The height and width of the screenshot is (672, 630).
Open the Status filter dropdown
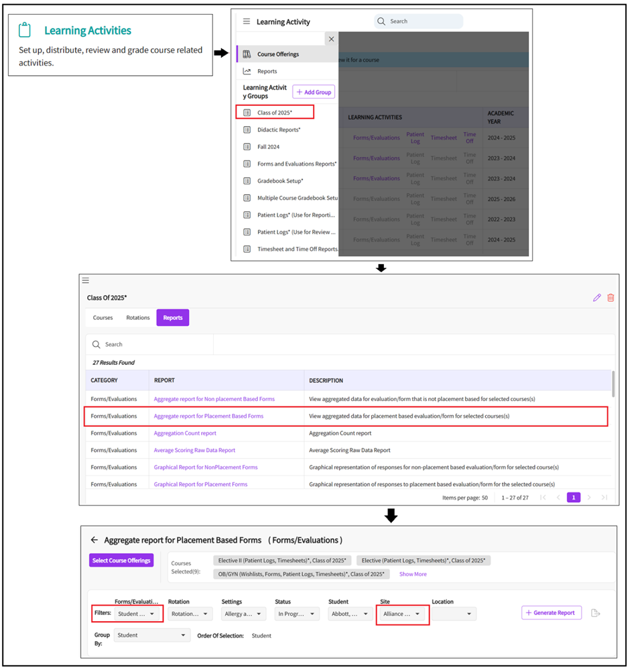pyautogui.click(x=296, y=614)
